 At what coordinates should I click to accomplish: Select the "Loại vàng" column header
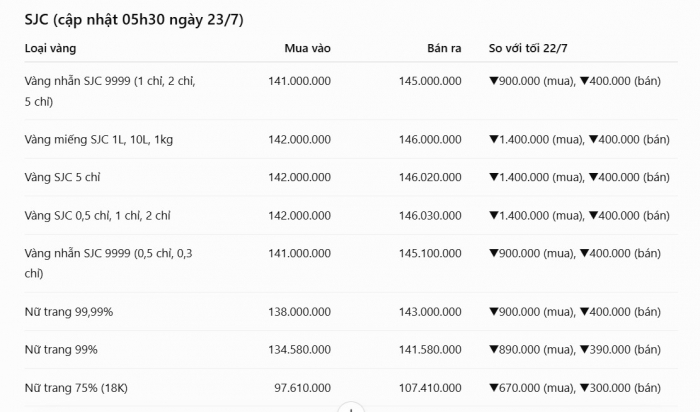[x=50, y=48]
